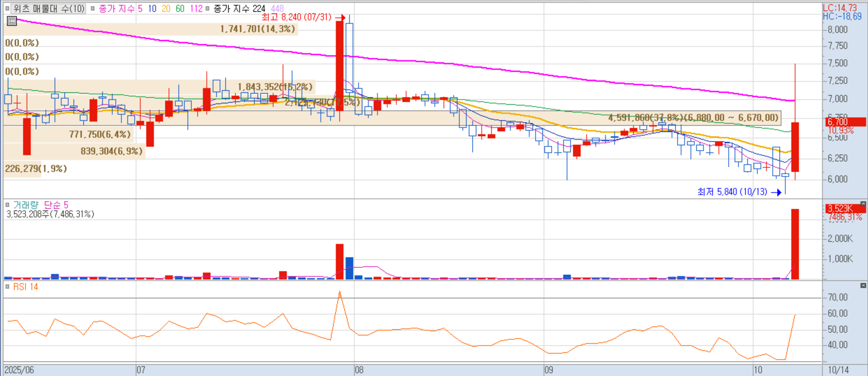Click the 40.00 RSI axis label
The image size is (868, 376).
point(838,345)
